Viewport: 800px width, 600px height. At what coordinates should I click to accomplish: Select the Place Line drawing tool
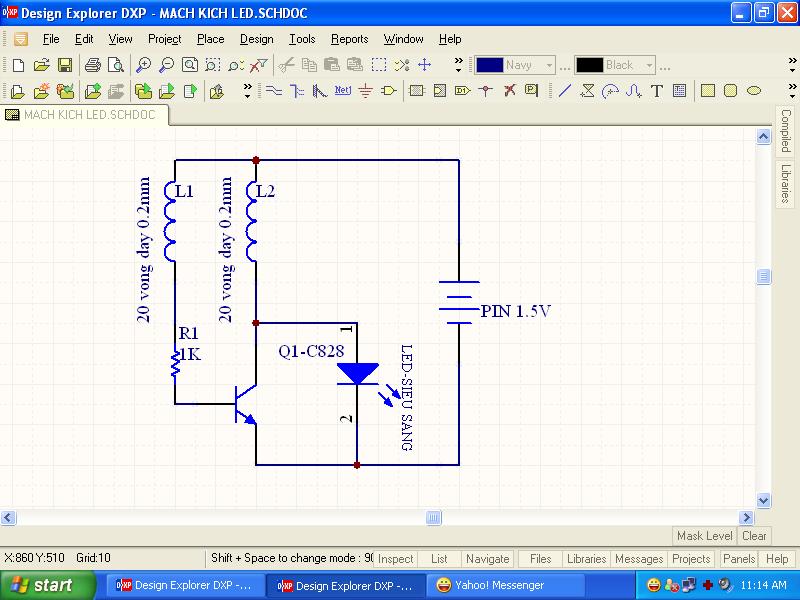point(565,91)
